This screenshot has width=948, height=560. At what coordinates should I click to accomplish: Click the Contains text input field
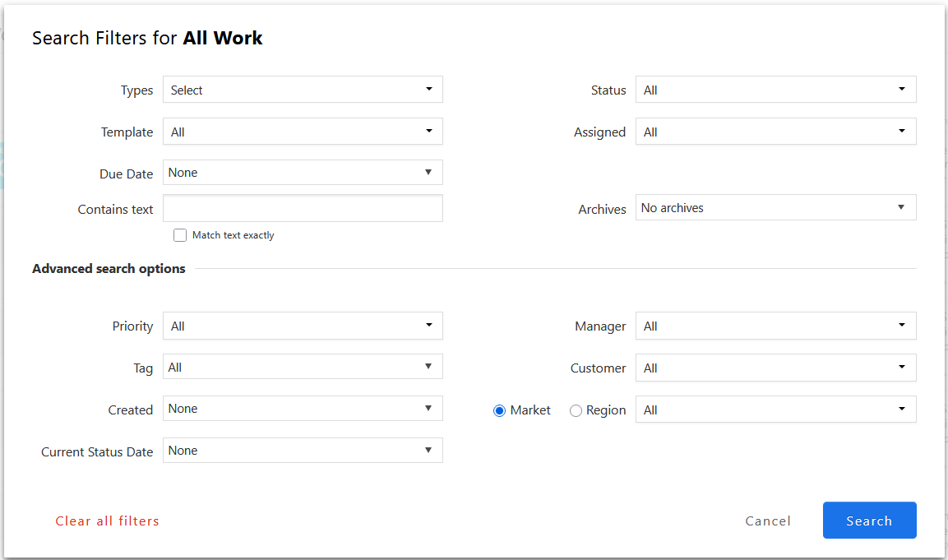coord(303,209)
